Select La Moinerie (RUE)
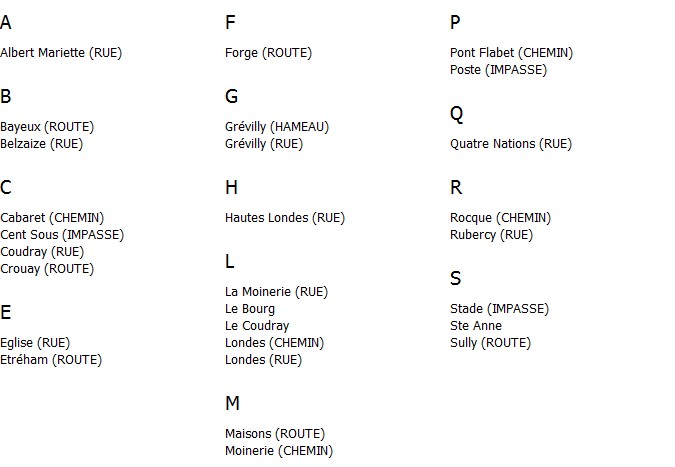The width and height of the screenshot is (675, 467). click(x=276, y=292)
